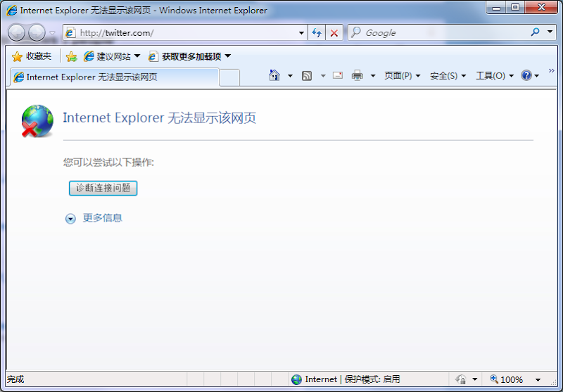Screen dimensions: 563x392
Task: Close the Internet Explorer window
Action: (541, 7)
